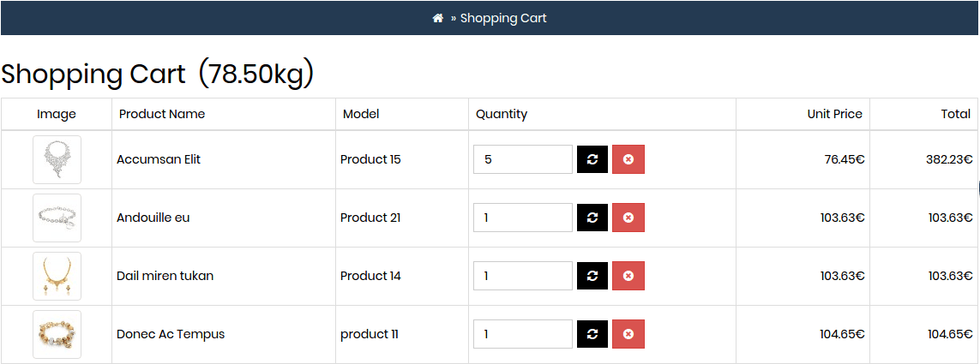Remove Dail miren tukan item
The image size is (980, 364).
(628, 275)
